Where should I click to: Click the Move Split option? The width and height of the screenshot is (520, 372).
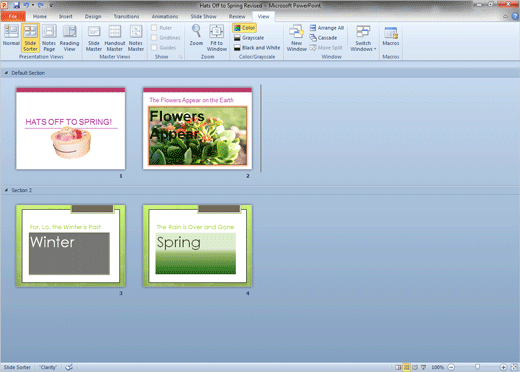326,48
